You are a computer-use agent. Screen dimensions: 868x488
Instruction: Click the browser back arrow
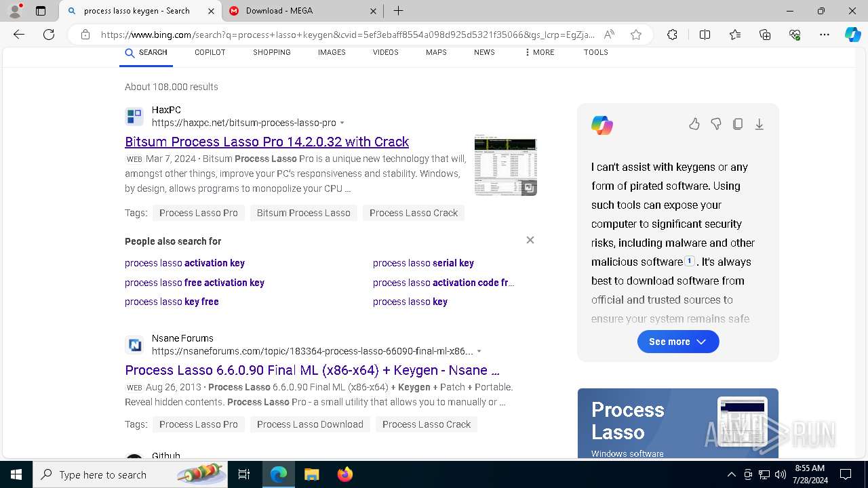coord(19,35)
